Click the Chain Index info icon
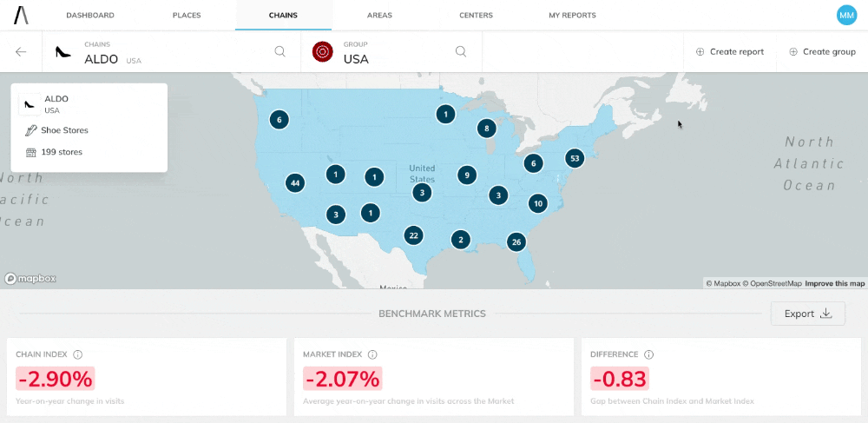Image resolution: width=868 pixels, height=423 pixels. [x=78, y=354]
